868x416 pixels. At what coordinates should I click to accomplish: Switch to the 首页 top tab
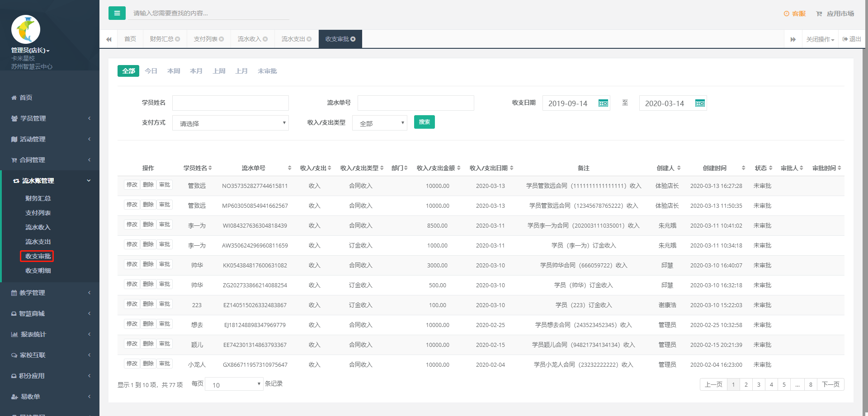130,39
